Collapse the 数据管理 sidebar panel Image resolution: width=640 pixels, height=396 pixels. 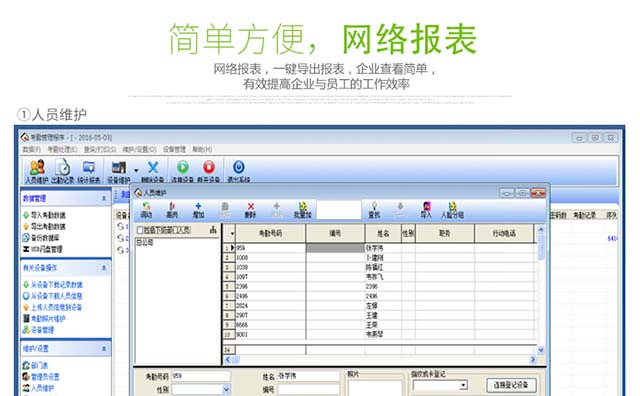104,198
